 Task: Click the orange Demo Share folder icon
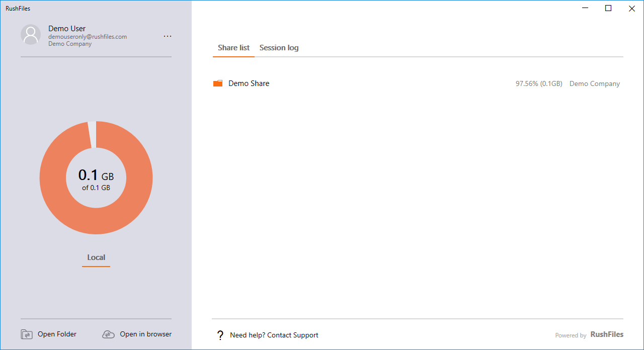(x=218, y=83)
